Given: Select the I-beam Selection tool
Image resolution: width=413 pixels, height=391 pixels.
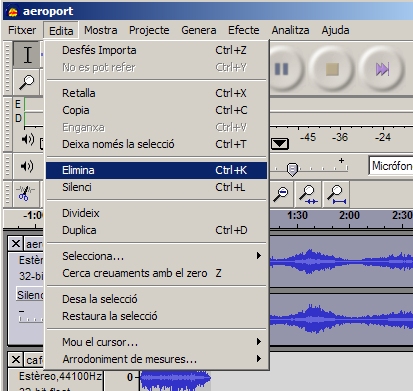Looking at the screenshot, I should coord(27,55).
